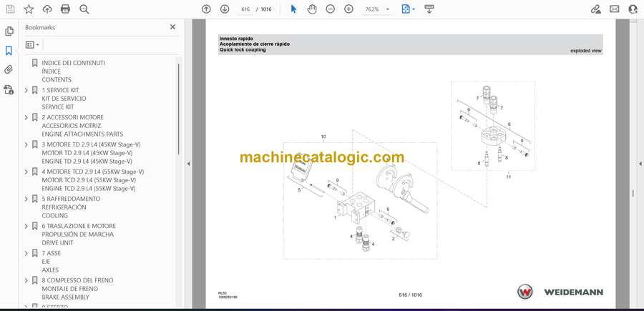Expand the 1 SERVICE KIT bookmark
The width and height of the screenshot is (644, 311).
pos(26,90)
